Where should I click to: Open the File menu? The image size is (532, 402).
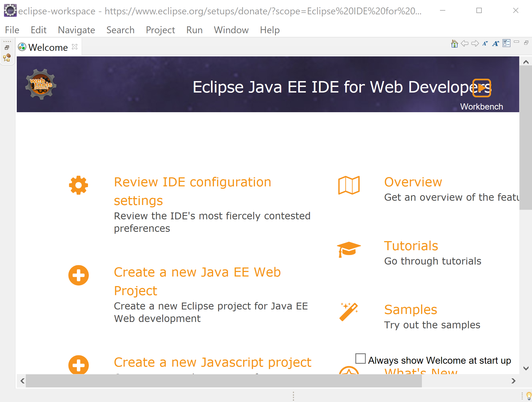click(12, 30)
